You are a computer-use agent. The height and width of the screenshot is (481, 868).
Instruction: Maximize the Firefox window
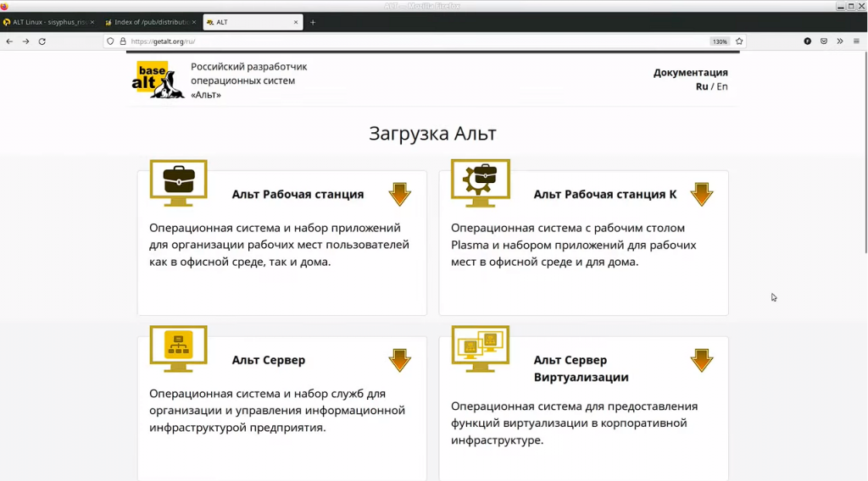click(x=851, y=6)
